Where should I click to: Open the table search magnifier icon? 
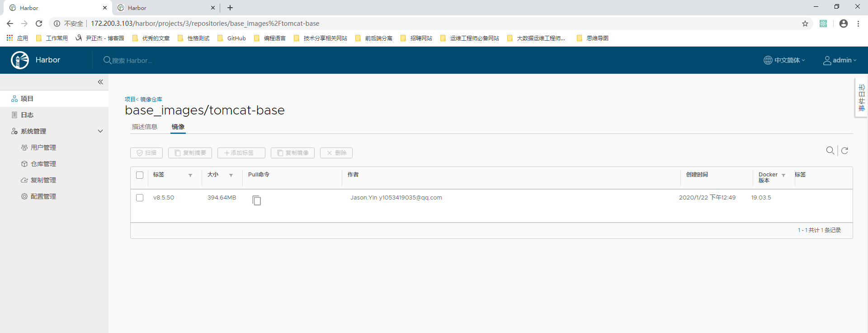pyautogui.click(x=830, y=151)
